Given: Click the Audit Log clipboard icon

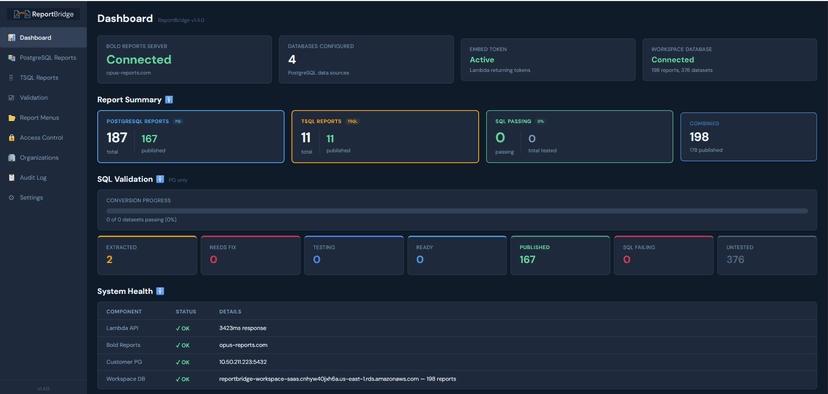Looking at the screenshot, I should click(11, 178).
